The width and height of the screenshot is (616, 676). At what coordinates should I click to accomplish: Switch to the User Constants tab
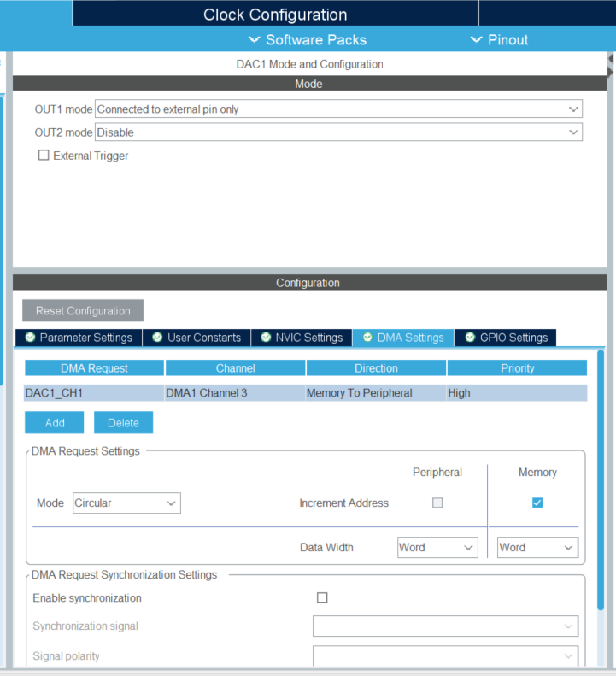197,338
